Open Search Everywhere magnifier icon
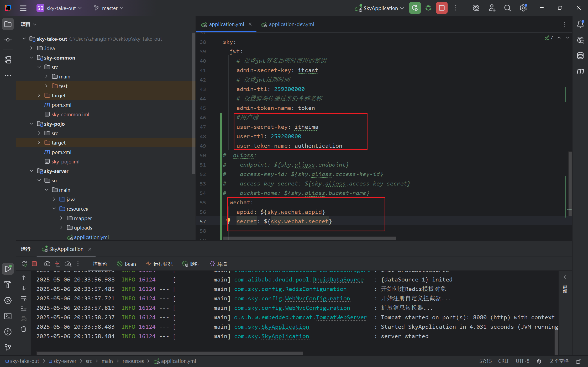Screen dimensions: 588x367 [x=507, y=8]
